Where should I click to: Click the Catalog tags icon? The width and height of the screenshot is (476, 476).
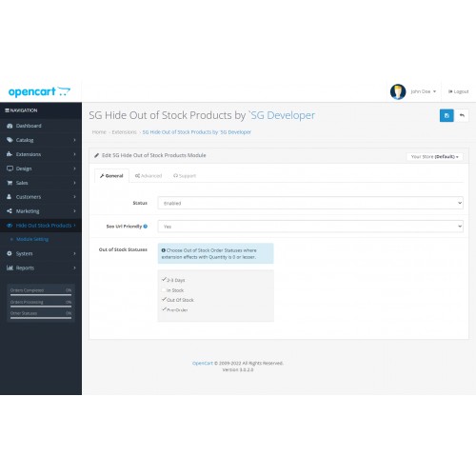point(10,140)
